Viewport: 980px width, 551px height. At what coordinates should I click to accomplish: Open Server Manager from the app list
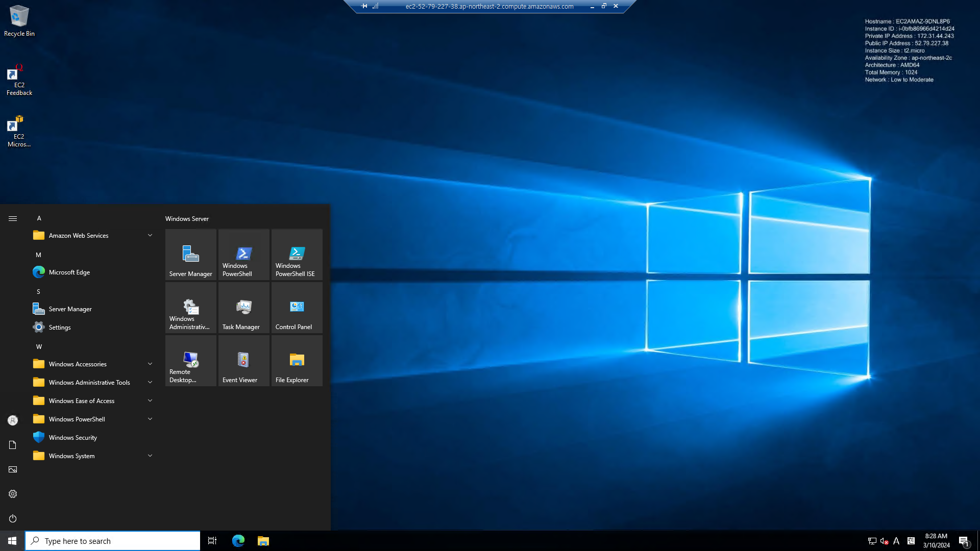click(93, 309)
